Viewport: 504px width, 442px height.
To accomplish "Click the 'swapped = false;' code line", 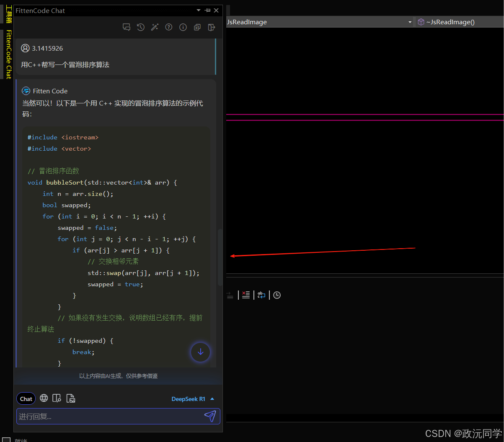I will click(x=88, y=228).
